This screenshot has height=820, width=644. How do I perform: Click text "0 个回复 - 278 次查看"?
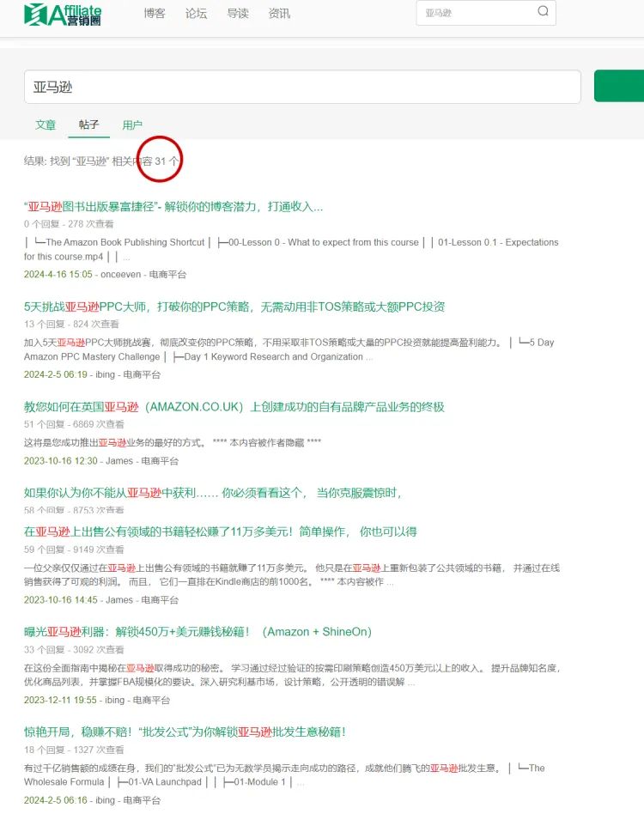pos(69,224)
